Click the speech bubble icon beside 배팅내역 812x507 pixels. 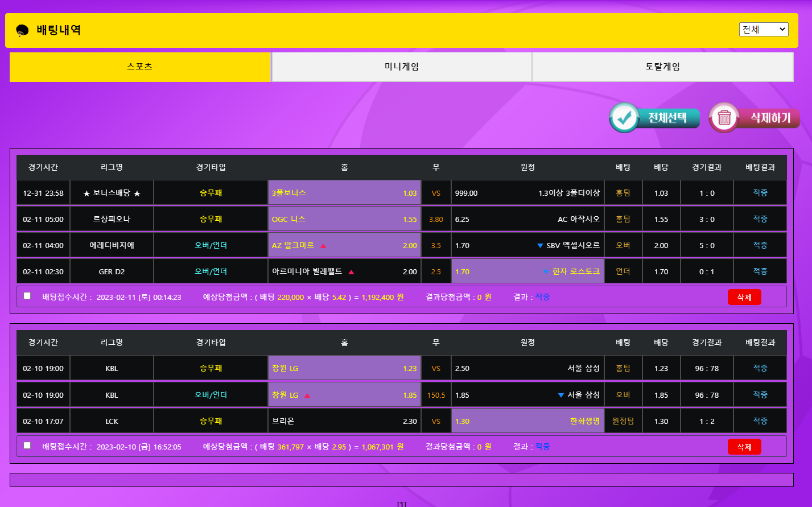coord(22,30)
